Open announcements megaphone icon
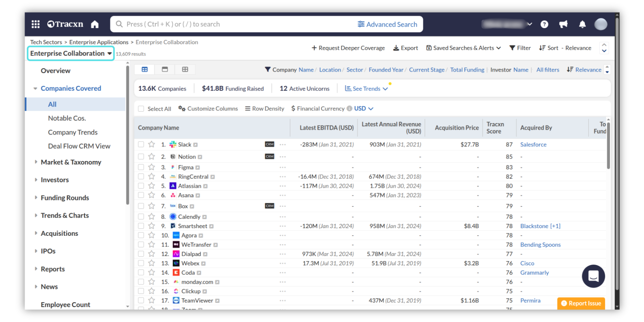Screen dimensions: 644x322 (563, 24)
